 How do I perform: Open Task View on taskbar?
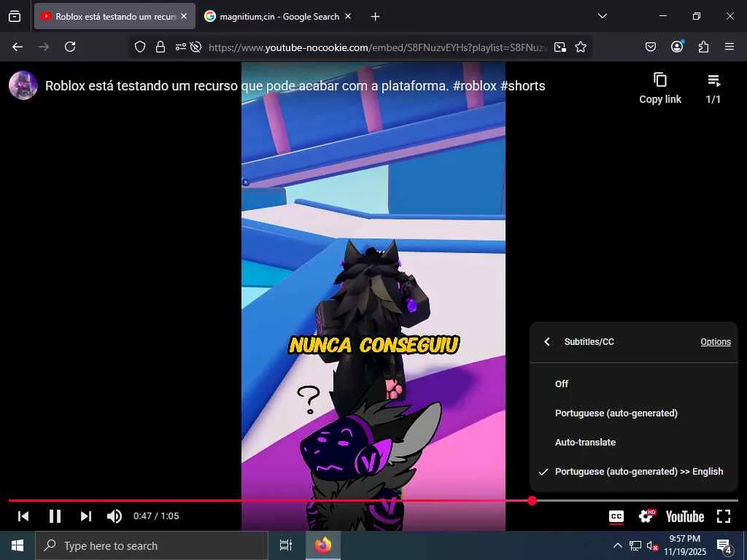(285, 545)
